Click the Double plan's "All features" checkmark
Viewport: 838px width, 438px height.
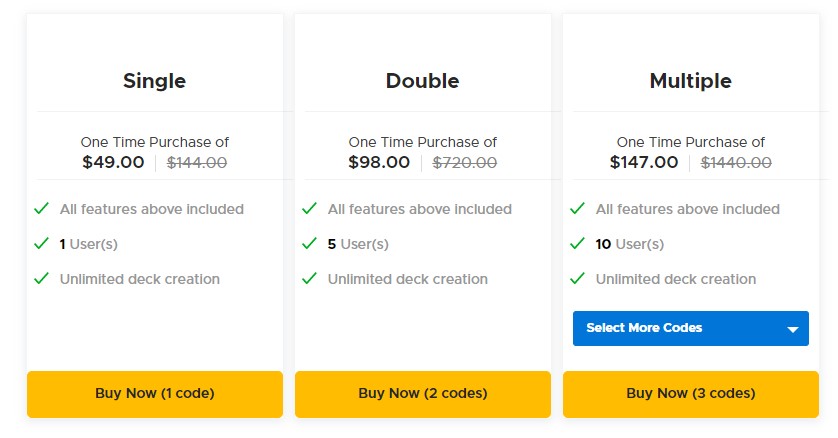pos(309,209)
